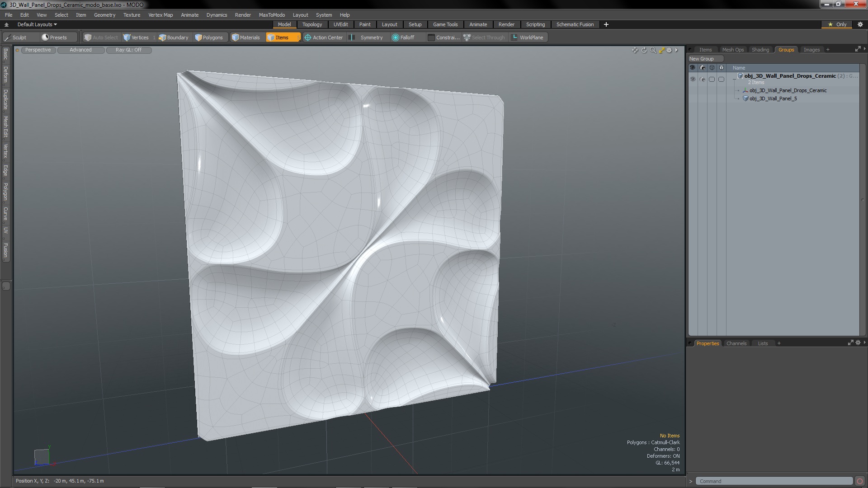Toggle render camera icon for group row
The image size is (868, 488).
pos(702,79)
